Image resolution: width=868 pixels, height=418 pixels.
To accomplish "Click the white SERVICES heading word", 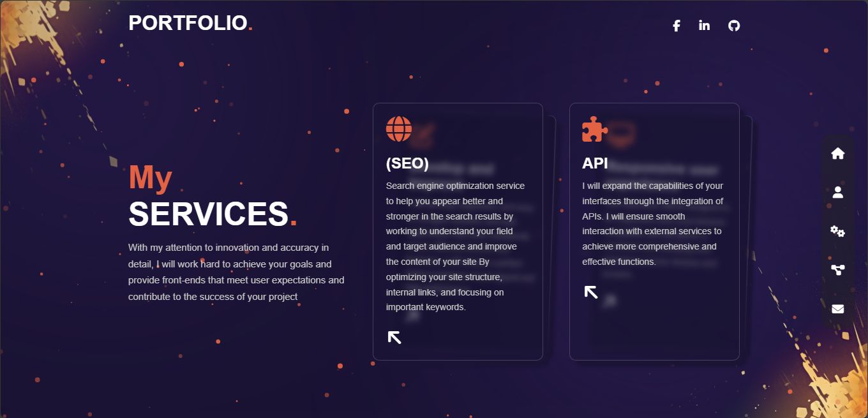I will [209, 214].
